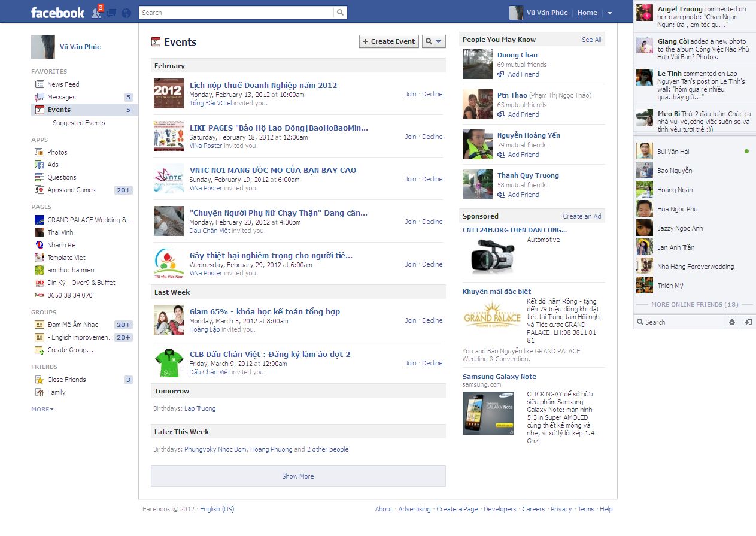Image resolution: width=756 pixels, height=536 pixels.
Task: Click chat sidebar search field
Action: click(x=678, y=322)
